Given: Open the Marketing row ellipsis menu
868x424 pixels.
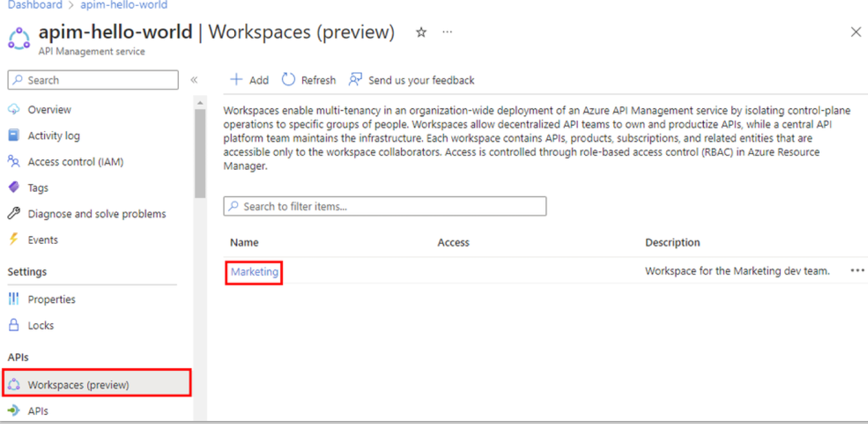Looking at the screenshot, I should (857, 271).
